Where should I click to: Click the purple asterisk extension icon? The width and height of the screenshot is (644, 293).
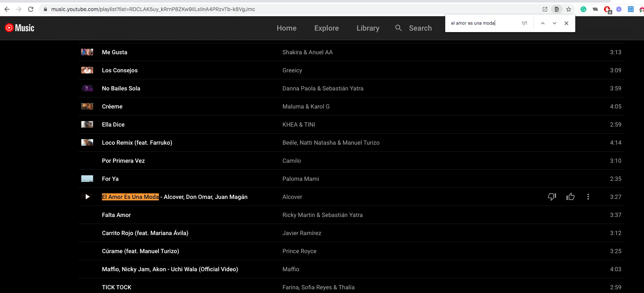pyautogui.click(x=619, y=9)
